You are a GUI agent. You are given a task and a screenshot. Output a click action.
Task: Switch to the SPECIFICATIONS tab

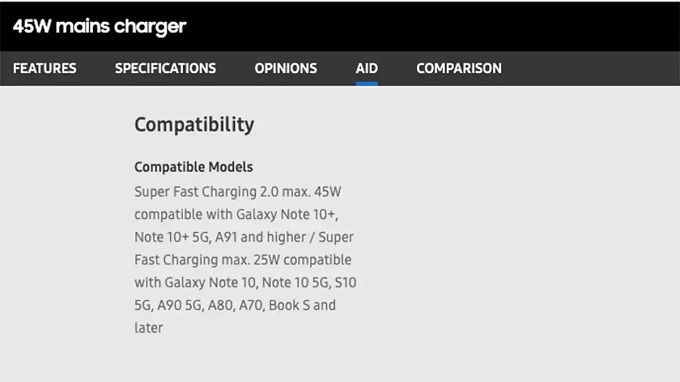click(x=165, y=69)
